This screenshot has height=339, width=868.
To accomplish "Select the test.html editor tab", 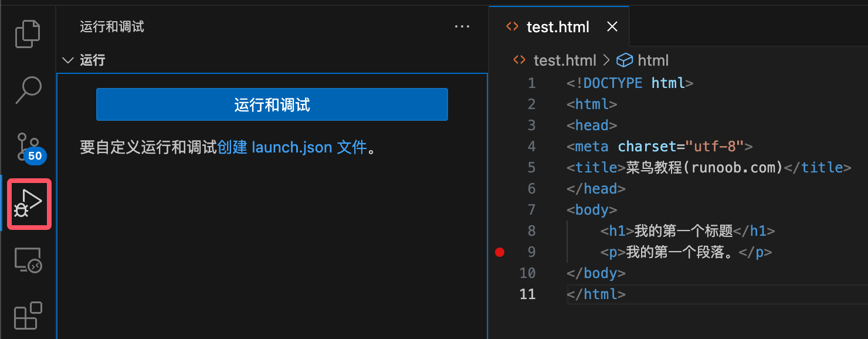I will [557, 27].
